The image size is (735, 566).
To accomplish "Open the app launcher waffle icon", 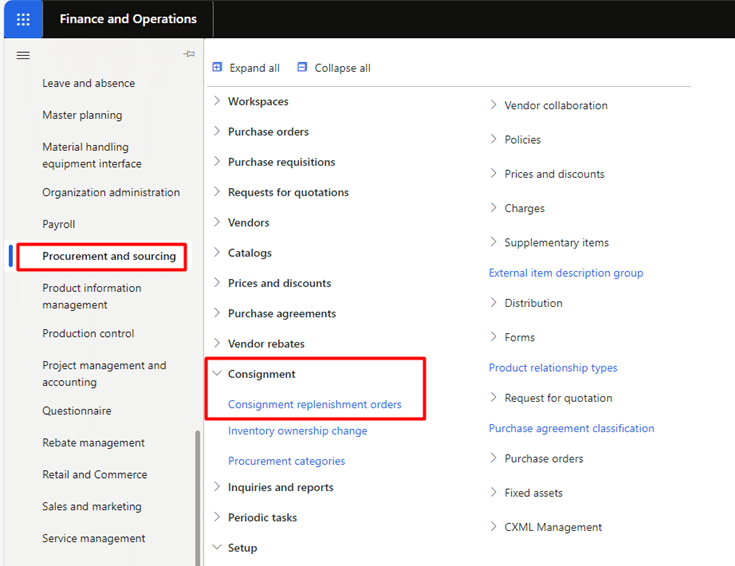I will click(x=23, y=19).
